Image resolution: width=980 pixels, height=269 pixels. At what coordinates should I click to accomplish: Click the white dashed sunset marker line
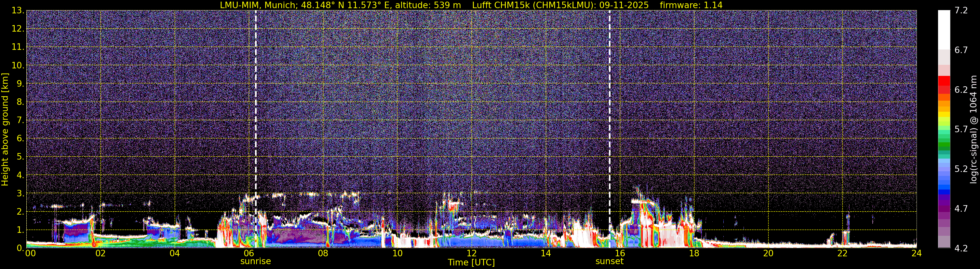click(x=610, y=129)
